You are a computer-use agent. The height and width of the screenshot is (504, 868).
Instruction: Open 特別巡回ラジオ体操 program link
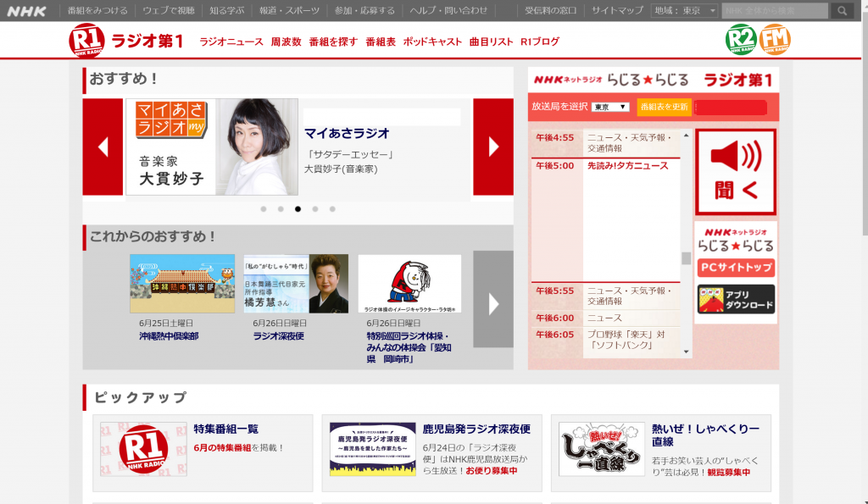(x=409, y=347)
